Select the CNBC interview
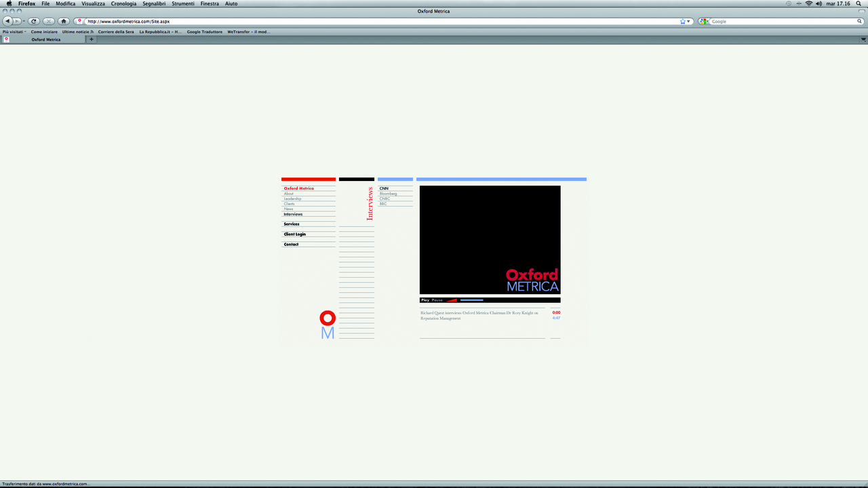This screenshot has height=488, width=868. point(384,199)
